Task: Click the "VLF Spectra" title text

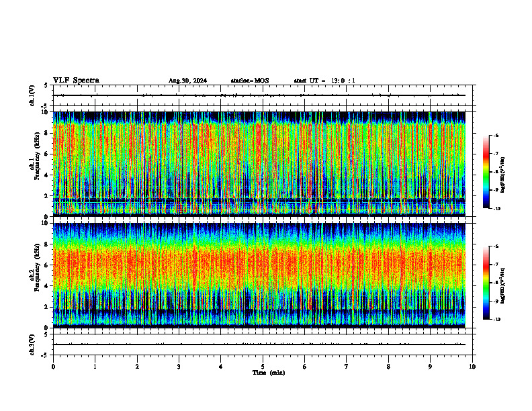Action: click(76, 81)
